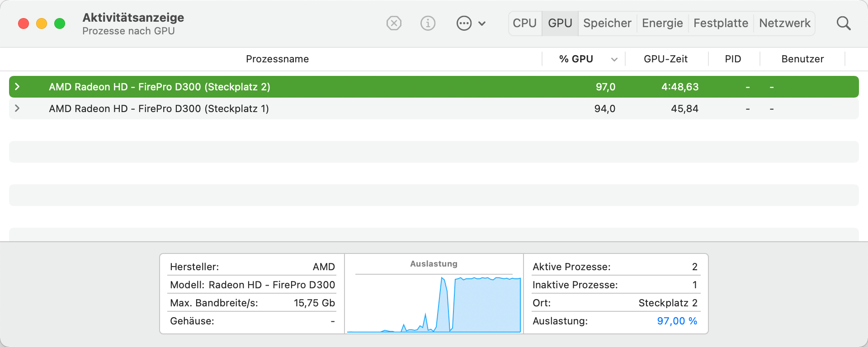The image size is (868, 347).
Task: Open the Festplatte tab
Action: (x=721, y=23)
